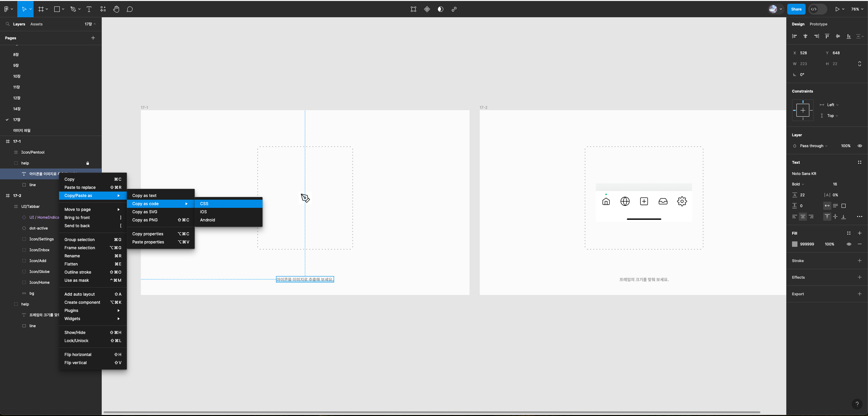Select the Hand tool in toolbar
The image size is (868, 416).
coord(116,9)
